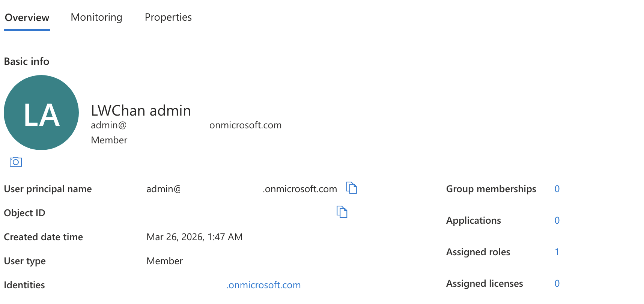Click the Member user type value

click(x=164, y=261)
